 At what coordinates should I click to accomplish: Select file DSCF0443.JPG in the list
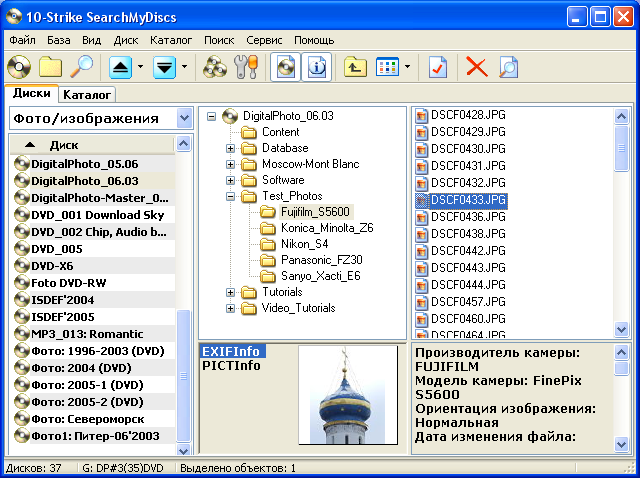tap(468, 268)
